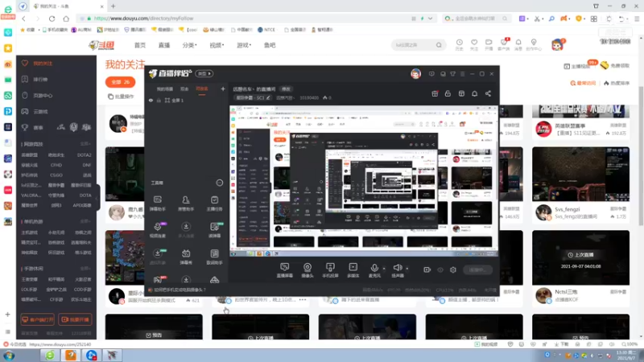Go to 鱼吧 in Douyu navigation

click(270, 45)
